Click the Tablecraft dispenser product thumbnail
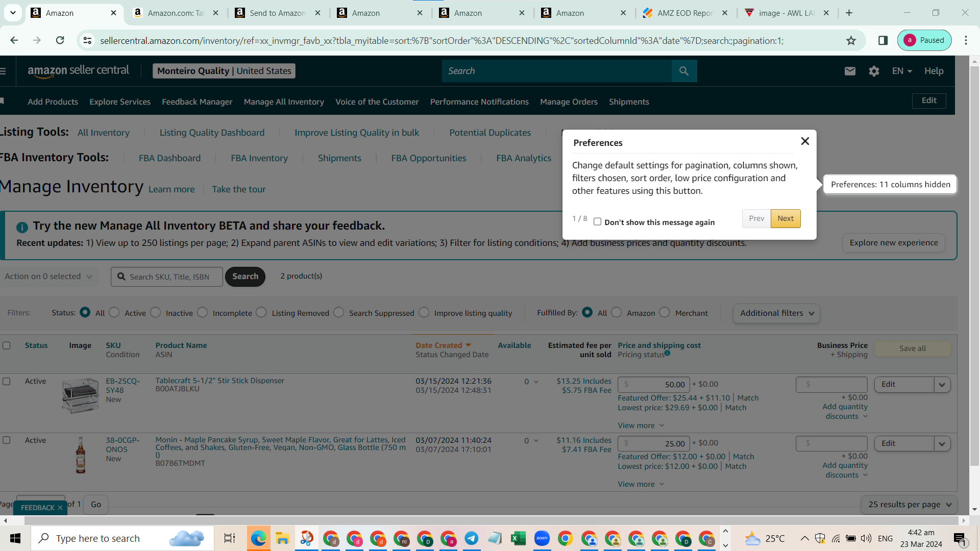The height and width of the screenshot is (551, 980). 81,395
